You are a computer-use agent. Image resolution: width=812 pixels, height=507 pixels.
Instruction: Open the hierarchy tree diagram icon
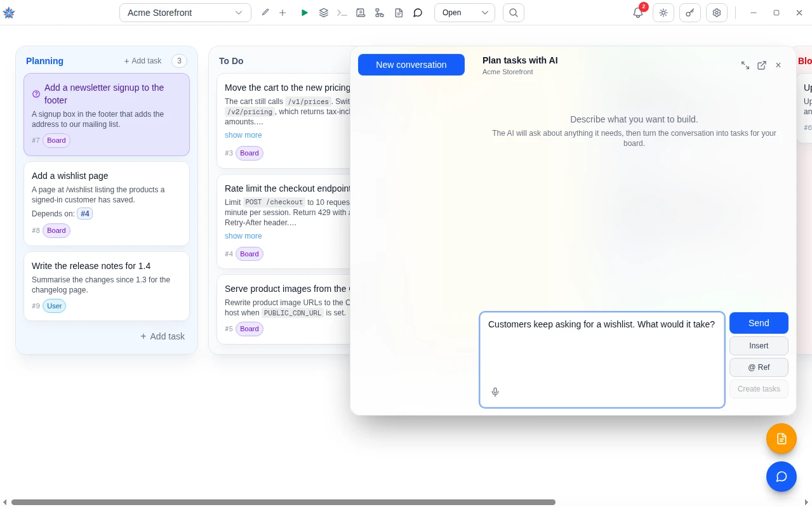(x=380, y=13)
